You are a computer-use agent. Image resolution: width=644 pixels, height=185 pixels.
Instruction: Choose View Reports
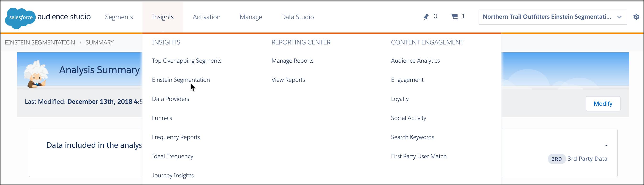288,80
